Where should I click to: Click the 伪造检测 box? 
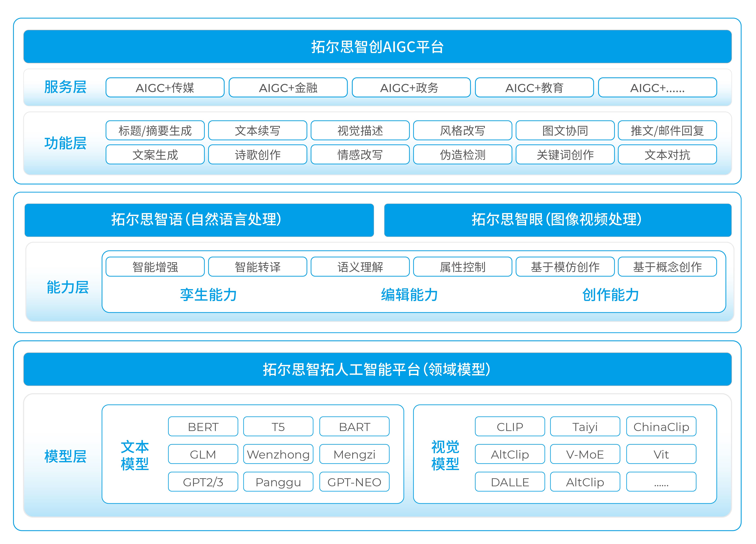click(462, 155)
